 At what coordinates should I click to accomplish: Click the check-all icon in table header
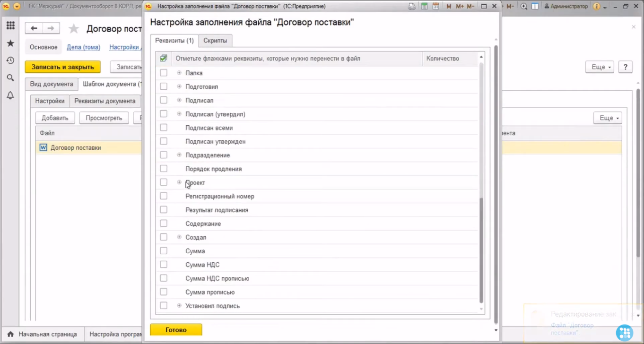(163, 59)
